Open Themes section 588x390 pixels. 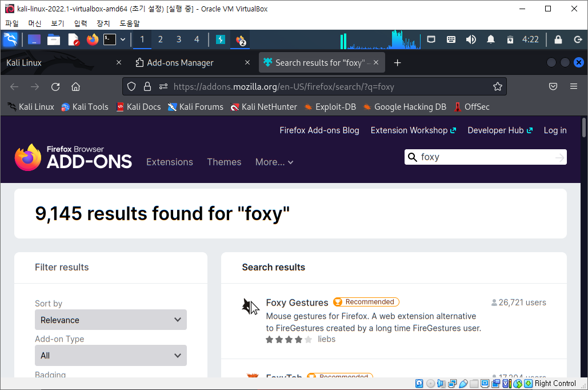224,162
